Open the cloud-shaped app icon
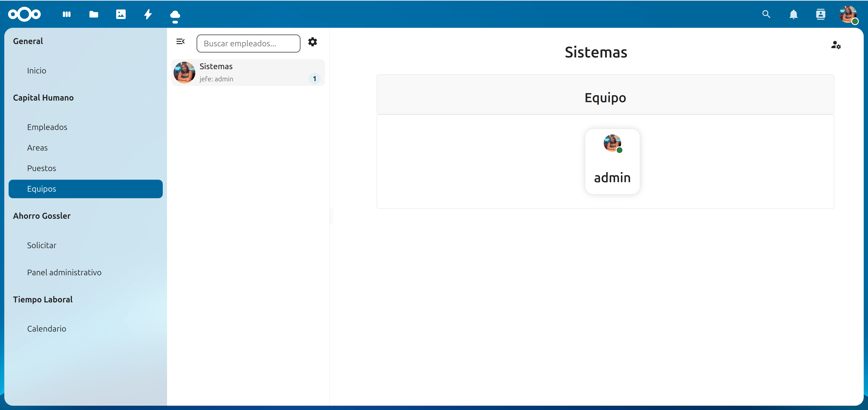 click(x=175, y=16)
